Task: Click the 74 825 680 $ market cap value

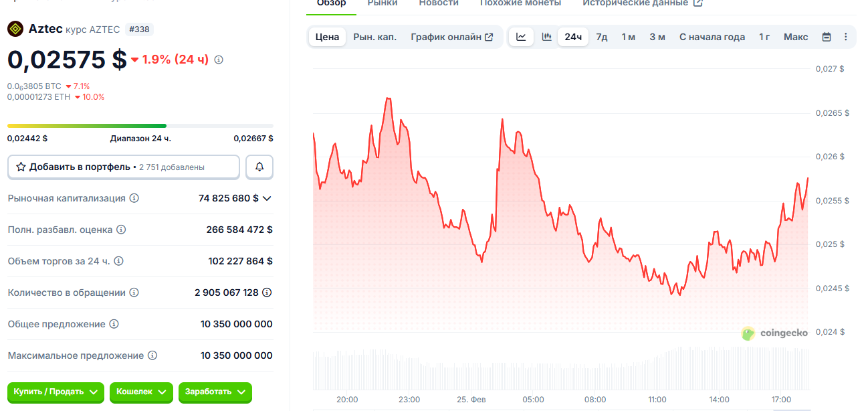Action: point(228,198)
